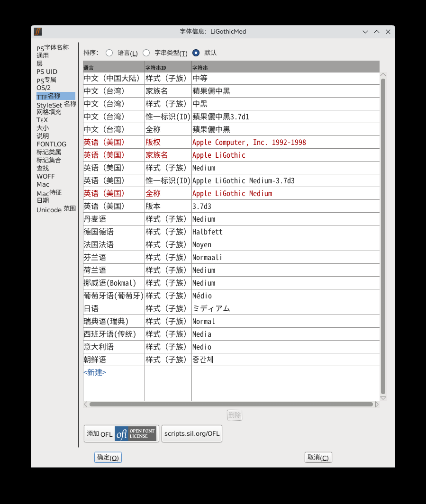Viewport: 426px width, 504px height.
Task: Open the 查找 section
Action: click(x=43, y=168)
